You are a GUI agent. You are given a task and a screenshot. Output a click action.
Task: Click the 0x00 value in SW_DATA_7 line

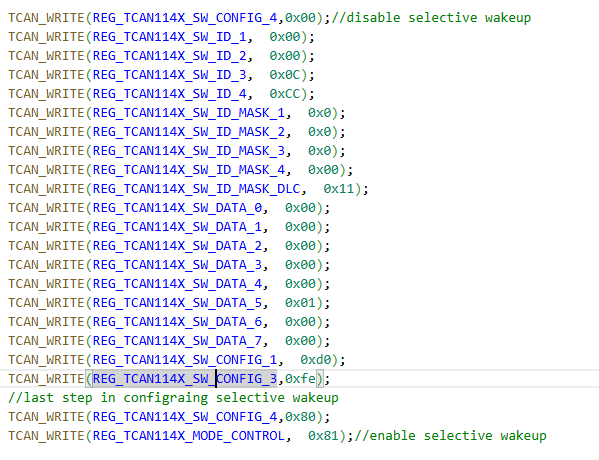pyautogui.click(x=300, y=341)
